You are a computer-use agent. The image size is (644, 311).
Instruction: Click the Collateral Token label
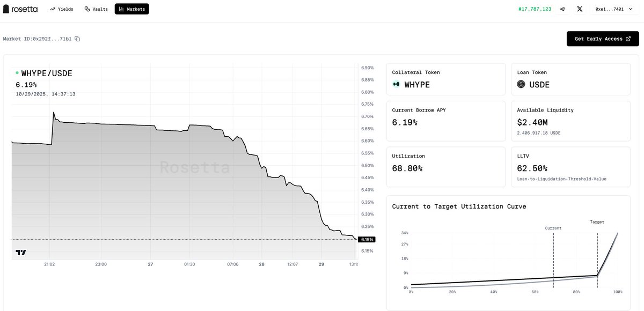(416, 72)
